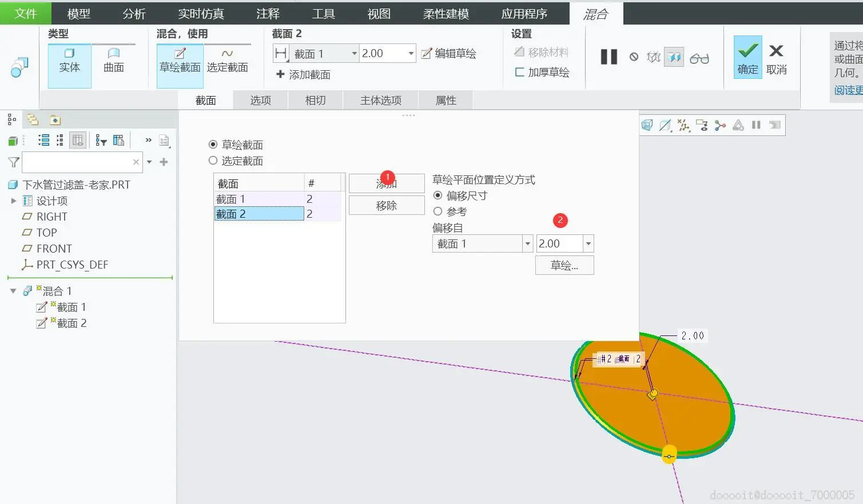Switch to the 主体选项 tab

(x=380, y=99)
